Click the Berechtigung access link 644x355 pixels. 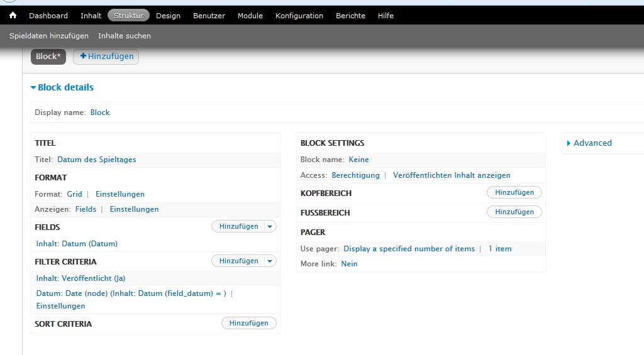(355, 175)
